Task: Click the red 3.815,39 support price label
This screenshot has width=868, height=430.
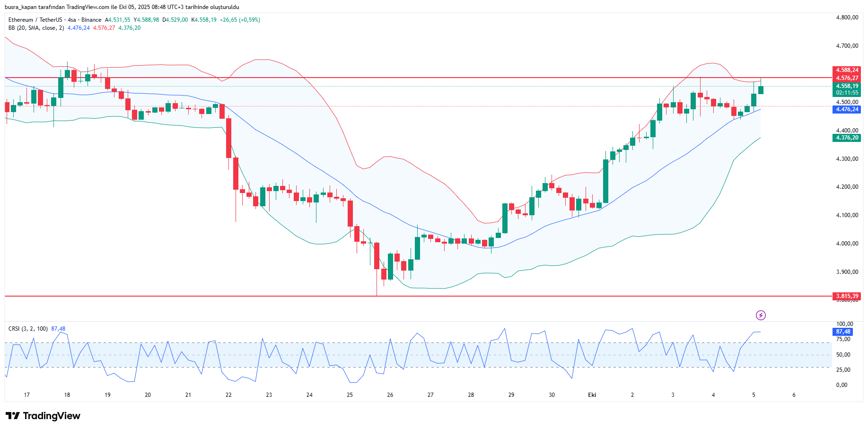Action: click(x=847, y=296)
